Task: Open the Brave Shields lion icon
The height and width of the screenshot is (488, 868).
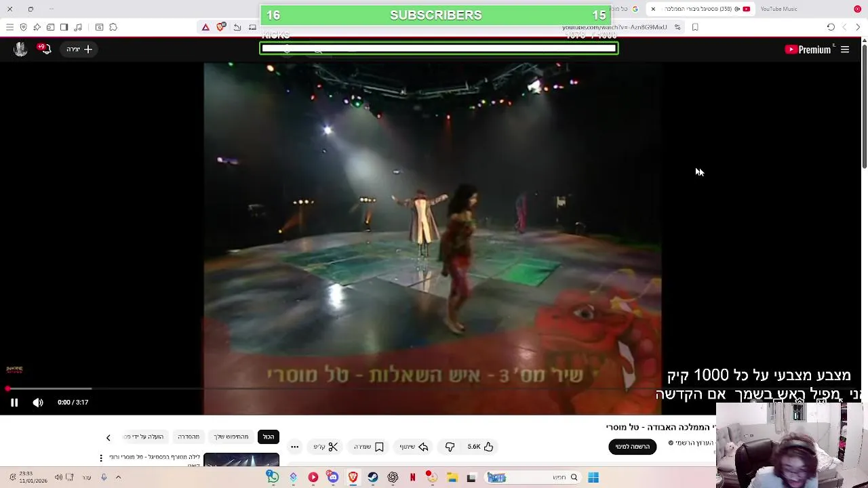Action: (x=220, y=27)
